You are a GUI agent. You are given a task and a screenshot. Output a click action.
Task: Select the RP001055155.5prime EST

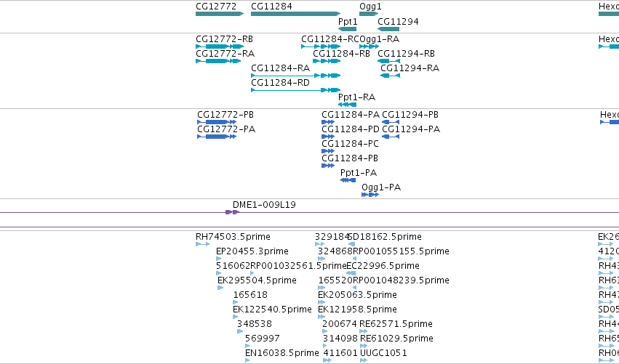(x=354, y=259)
